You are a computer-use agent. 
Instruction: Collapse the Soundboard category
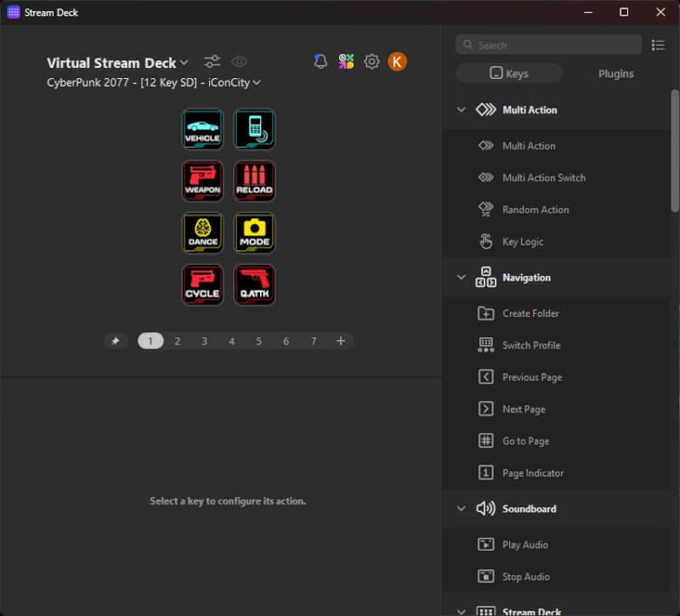point(462,508)
